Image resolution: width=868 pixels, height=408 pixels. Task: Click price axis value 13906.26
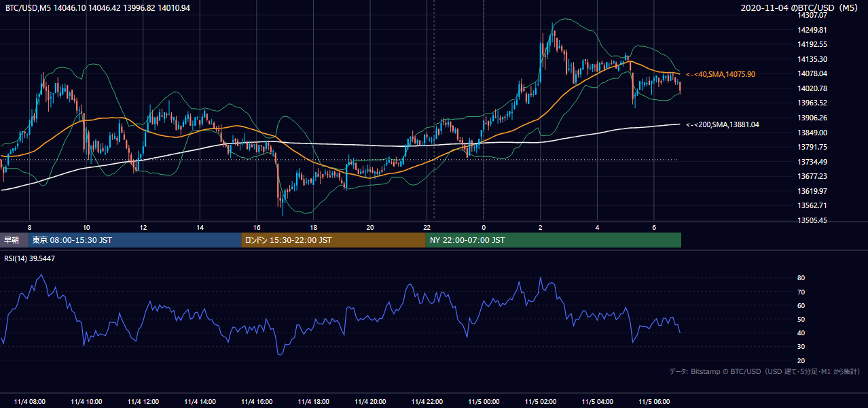(x=812, y=118)
